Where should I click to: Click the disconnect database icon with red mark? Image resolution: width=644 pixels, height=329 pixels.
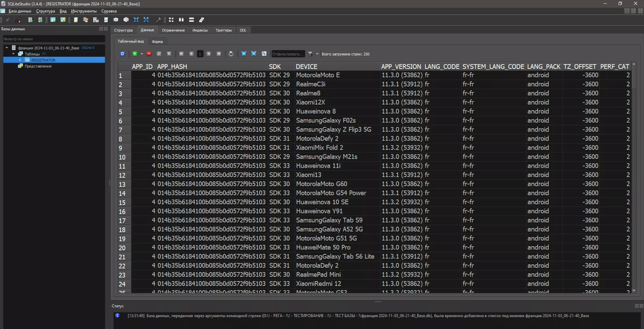18,20
